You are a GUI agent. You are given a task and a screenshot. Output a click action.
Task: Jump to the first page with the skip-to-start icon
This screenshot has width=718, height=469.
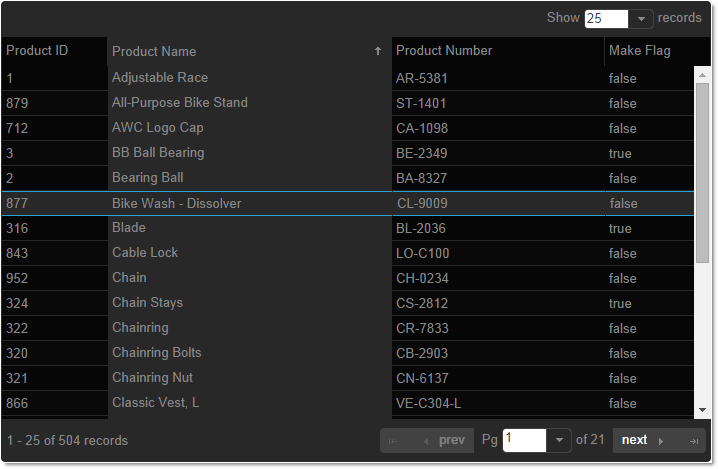pos(393,441)
